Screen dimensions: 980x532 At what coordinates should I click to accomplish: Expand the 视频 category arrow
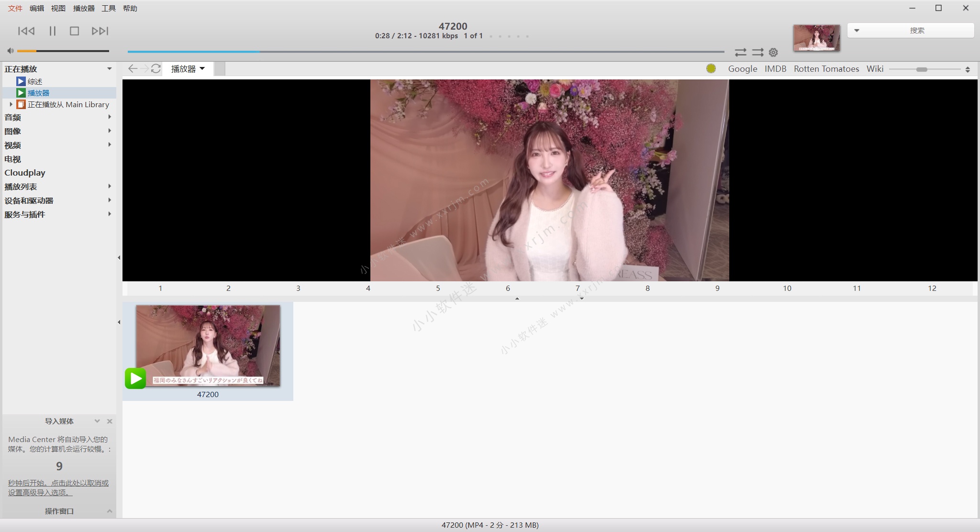[110, 145]
